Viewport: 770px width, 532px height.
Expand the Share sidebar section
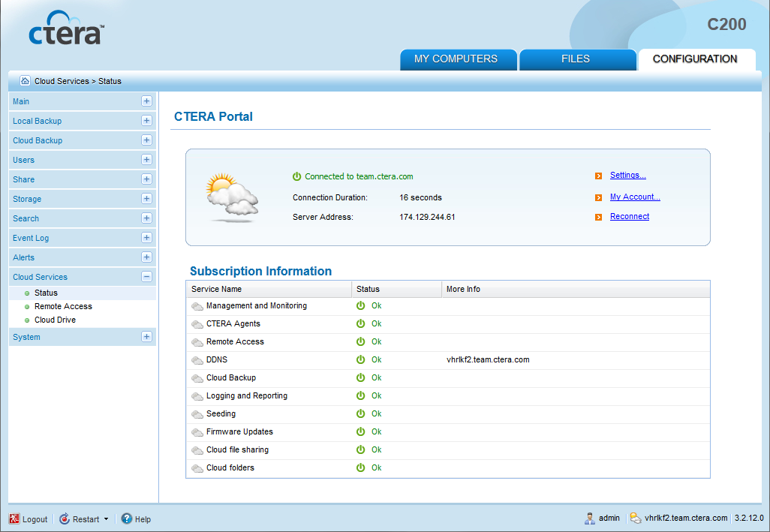pos(146,179)
